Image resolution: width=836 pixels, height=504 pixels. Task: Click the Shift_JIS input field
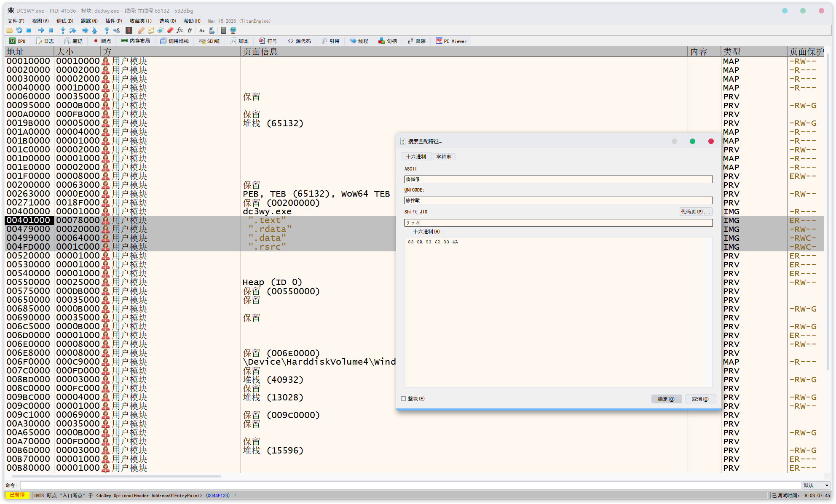tap(558, 223)
